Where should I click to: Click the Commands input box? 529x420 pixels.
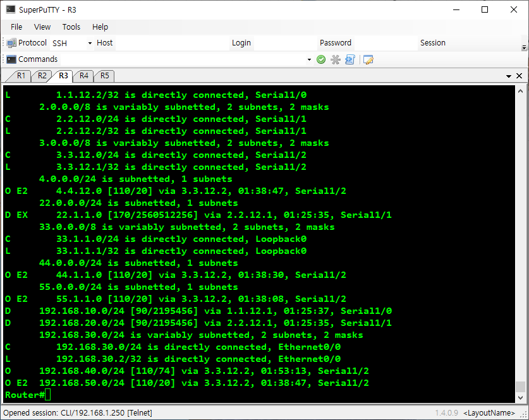click(x=183, y=59)
